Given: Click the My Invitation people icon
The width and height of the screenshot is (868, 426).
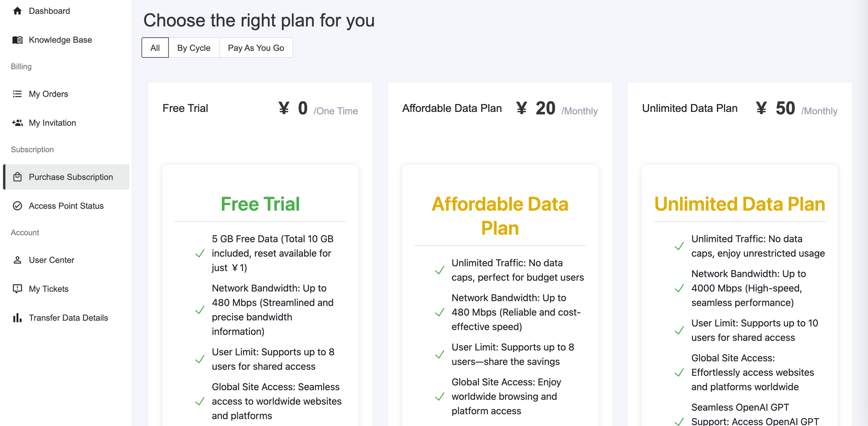Looking at the screenshot, I should click(x=17, y=123).
